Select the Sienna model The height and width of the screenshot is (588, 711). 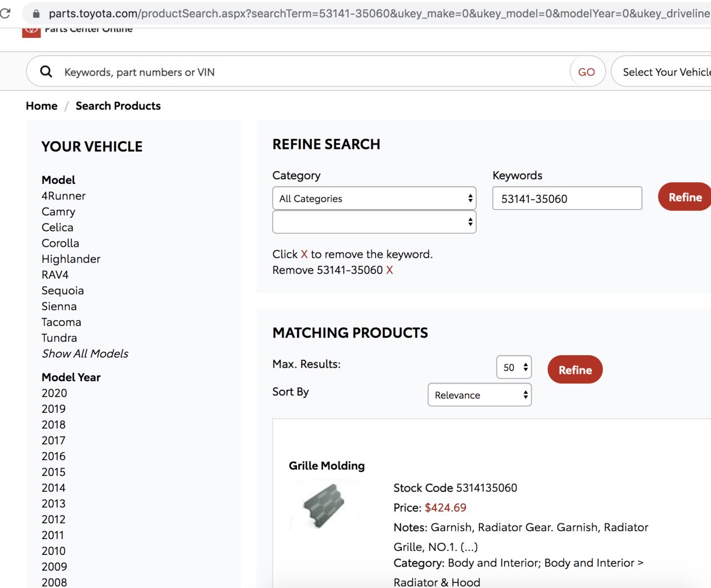pyautogui.click(x=59, y=306)
